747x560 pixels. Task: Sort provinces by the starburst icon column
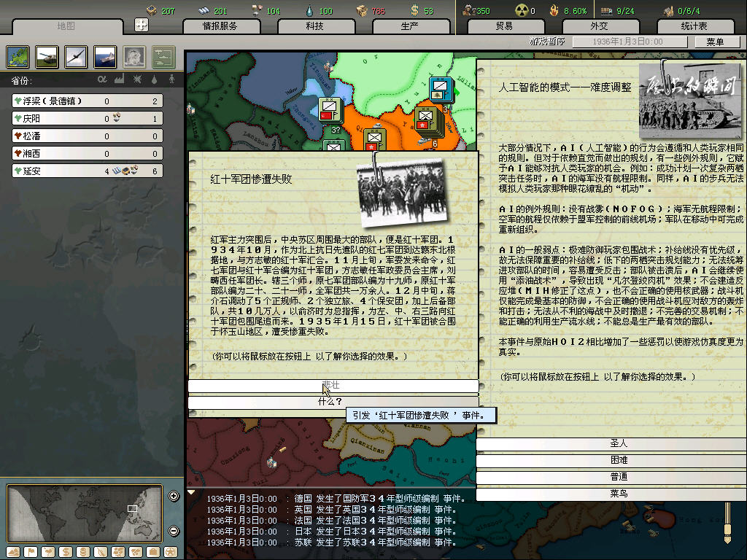[137, 79]
